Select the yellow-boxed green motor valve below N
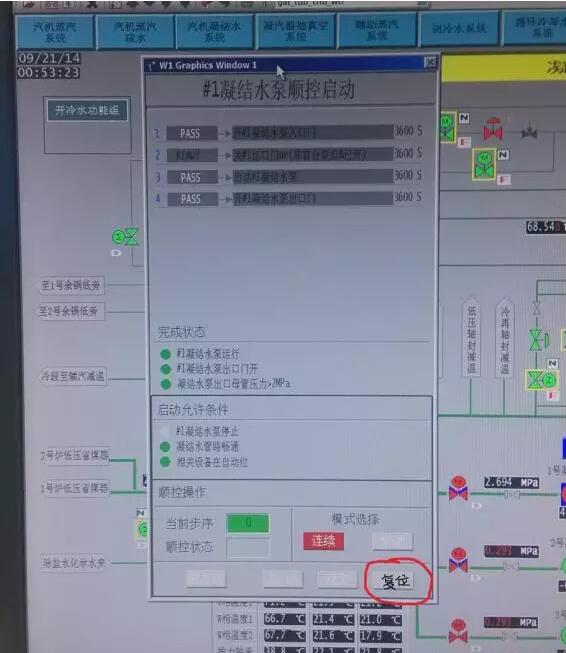Viewport: 566px width, 653px height. tap(484, 164)
